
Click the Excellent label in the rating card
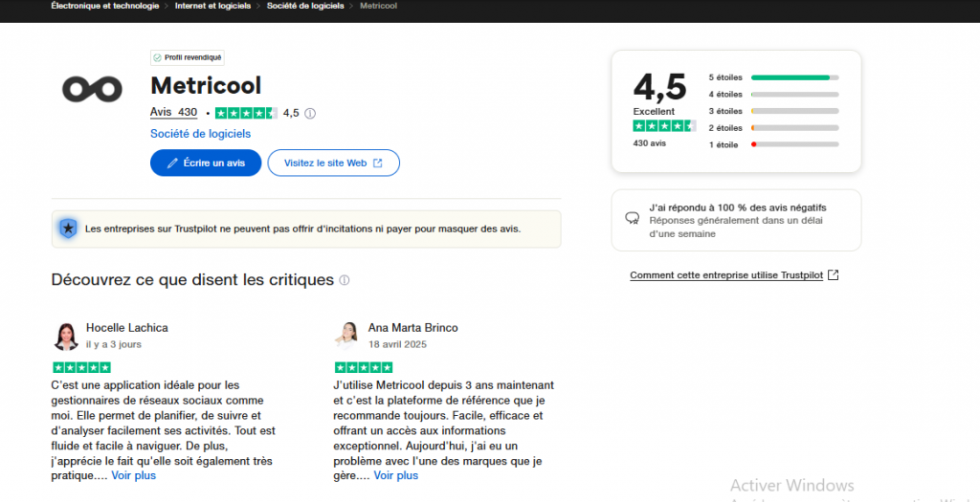(654, 111)
